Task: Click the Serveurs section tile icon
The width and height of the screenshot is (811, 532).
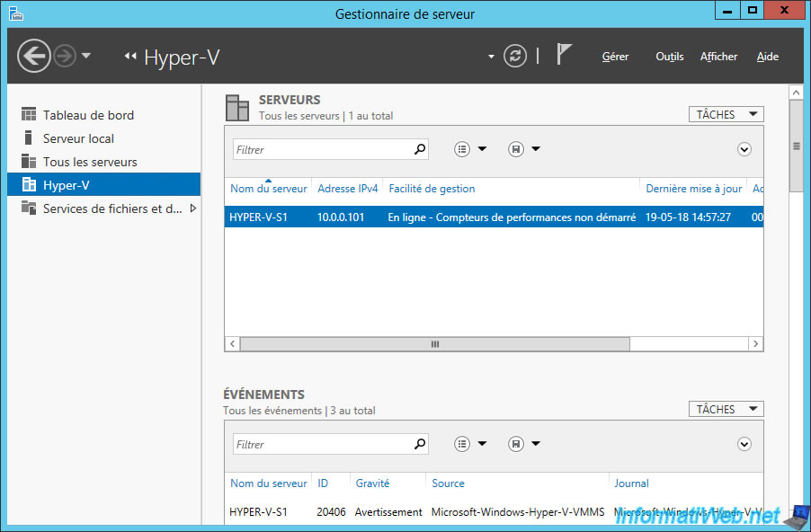Action: (237, 108)
